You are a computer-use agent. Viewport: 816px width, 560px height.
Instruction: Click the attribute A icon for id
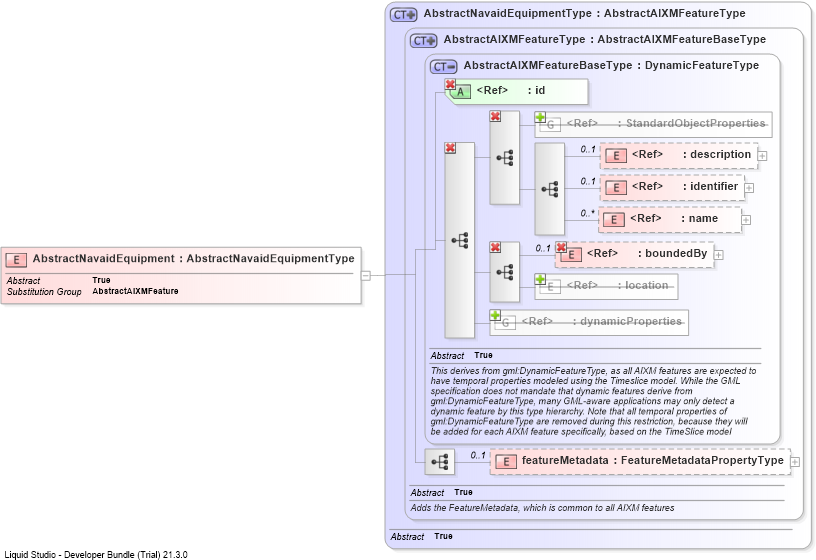pos(460,92)
